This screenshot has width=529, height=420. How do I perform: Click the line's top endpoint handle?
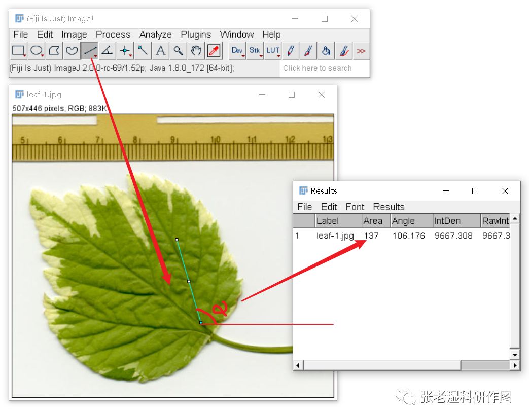pos(177,240)
